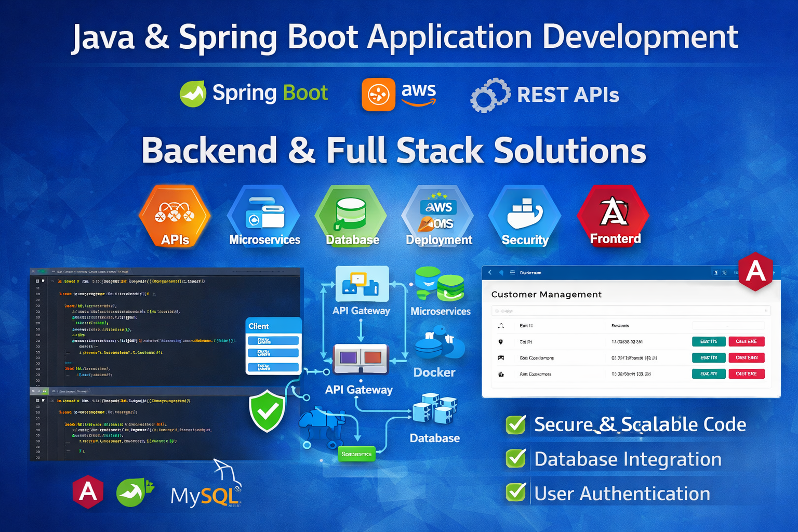The width and height of the screenshot is (798, 532).
Task: Click the green Database hexagon icon
Action: click(351, 216)
